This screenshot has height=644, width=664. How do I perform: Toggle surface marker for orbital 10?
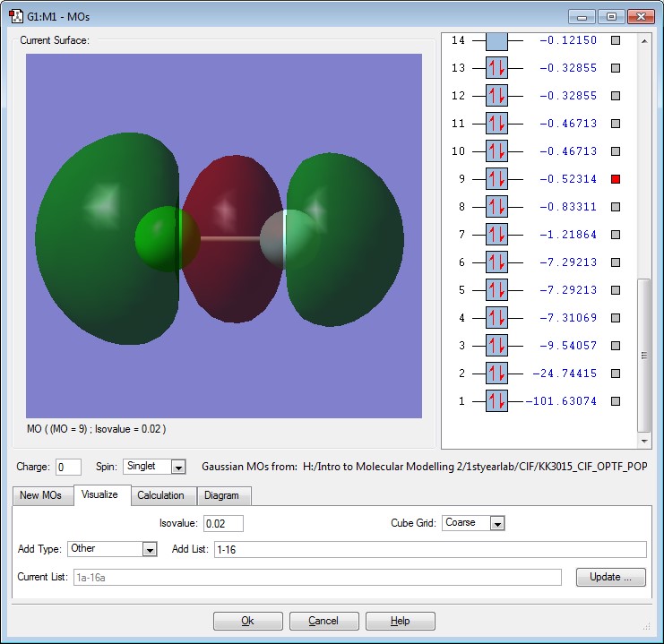pos(616,151)
